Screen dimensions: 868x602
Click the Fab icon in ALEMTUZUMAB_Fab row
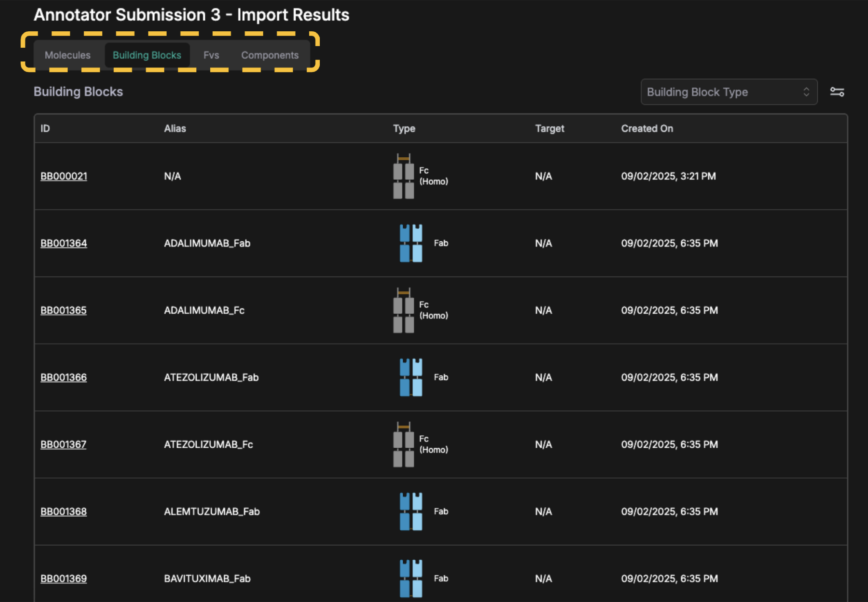pyautogui.click(x=411, y=512)
